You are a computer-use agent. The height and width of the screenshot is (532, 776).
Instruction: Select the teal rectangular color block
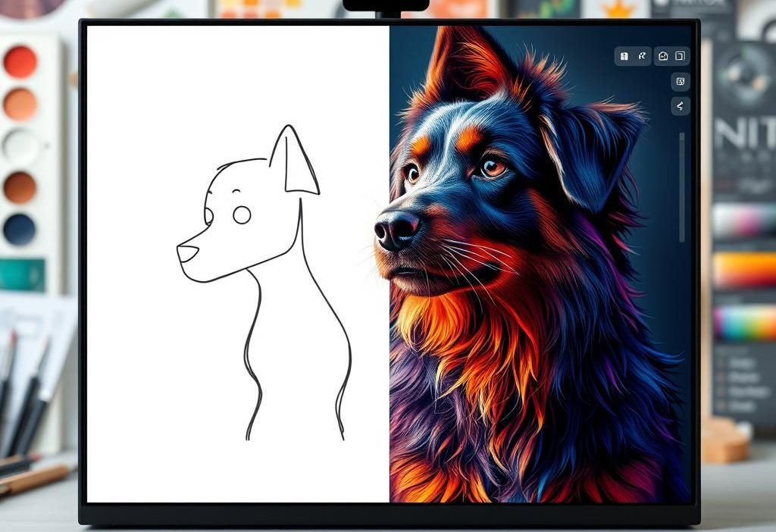coord(21,274)
